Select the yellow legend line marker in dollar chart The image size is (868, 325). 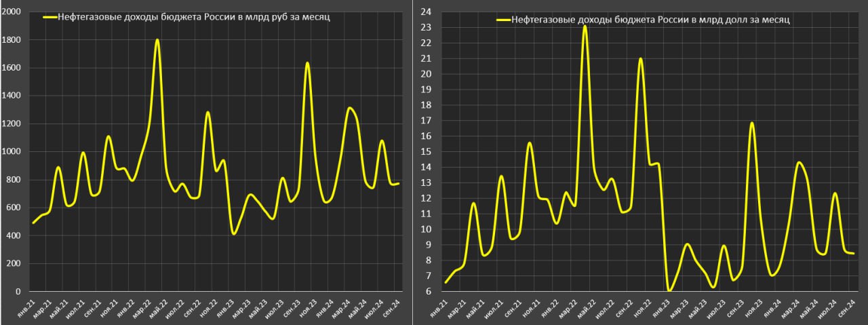coord(503,21)
